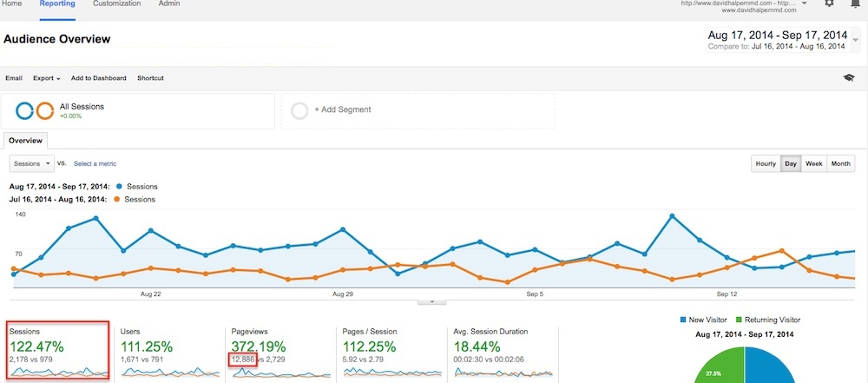Click the Aug 22 axis label
The image size is (868, 383).
pyautogui.click(x=151, y=294)
